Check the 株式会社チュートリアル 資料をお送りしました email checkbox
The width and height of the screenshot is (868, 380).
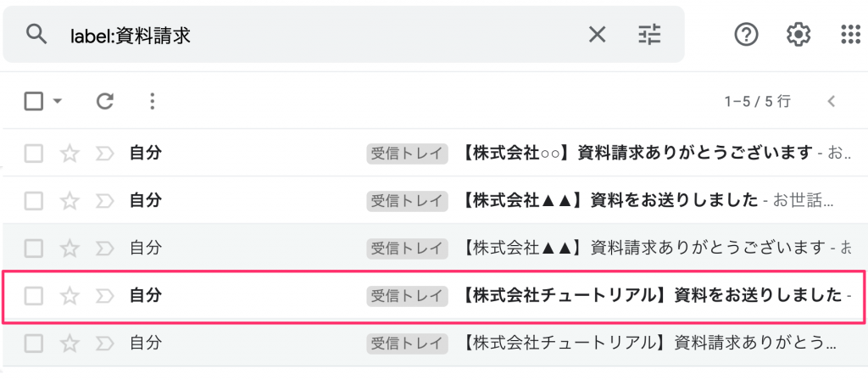coord(34,296)
